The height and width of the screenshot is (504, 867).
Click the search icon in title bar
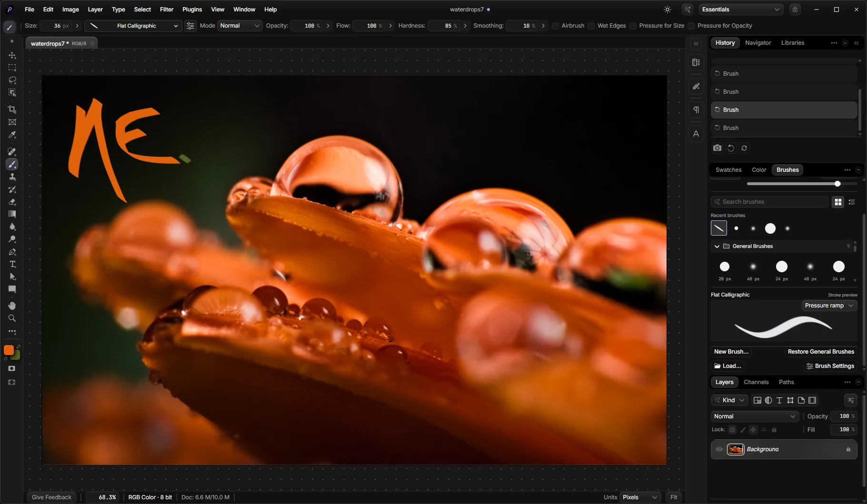click(x=688, y=10)
